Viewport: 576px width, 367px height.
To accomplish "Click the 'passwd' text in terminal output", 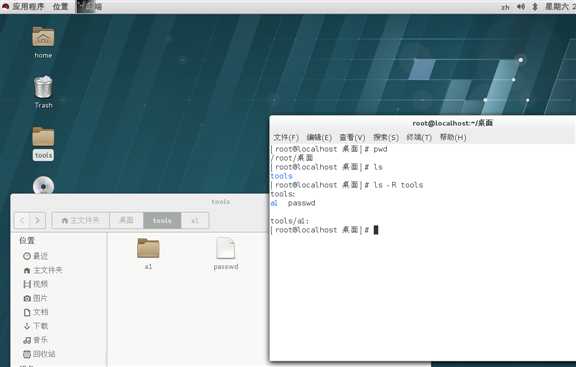I will (x=301, y=203).
